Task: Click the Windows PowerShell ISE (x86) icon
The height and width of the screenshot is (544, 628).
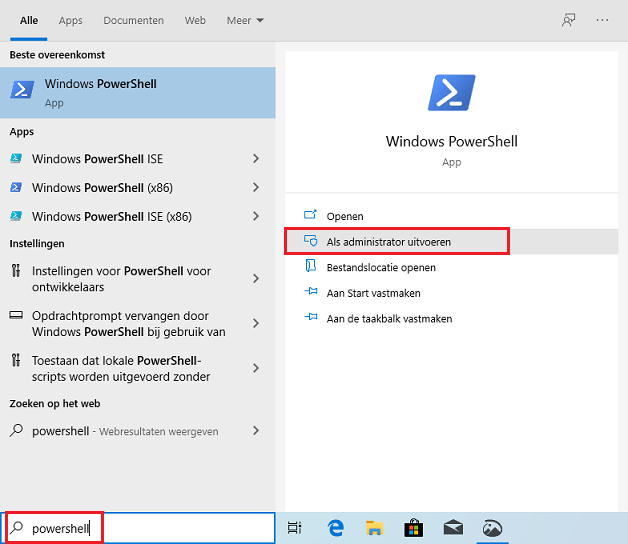Action: tap(16, 216)
